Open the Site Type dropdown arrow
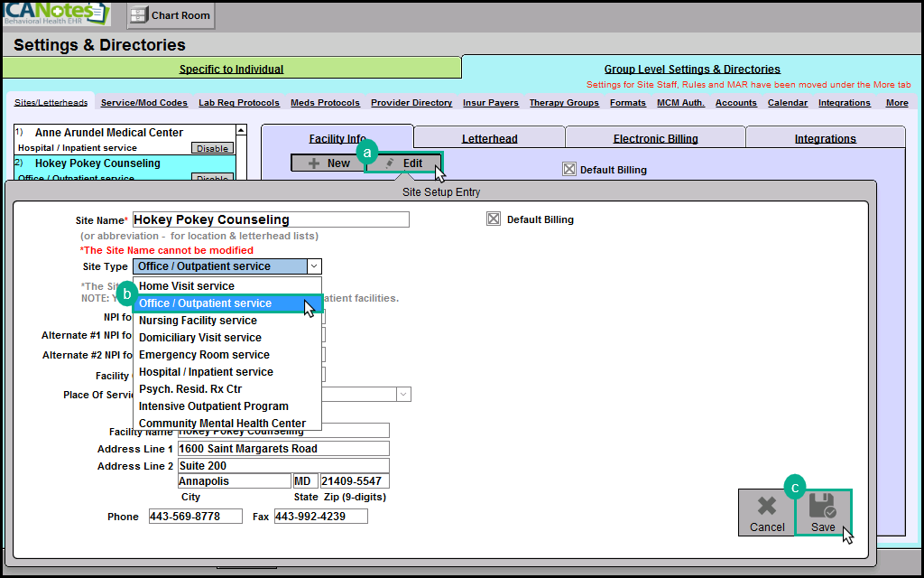 (x=313, y=266)
